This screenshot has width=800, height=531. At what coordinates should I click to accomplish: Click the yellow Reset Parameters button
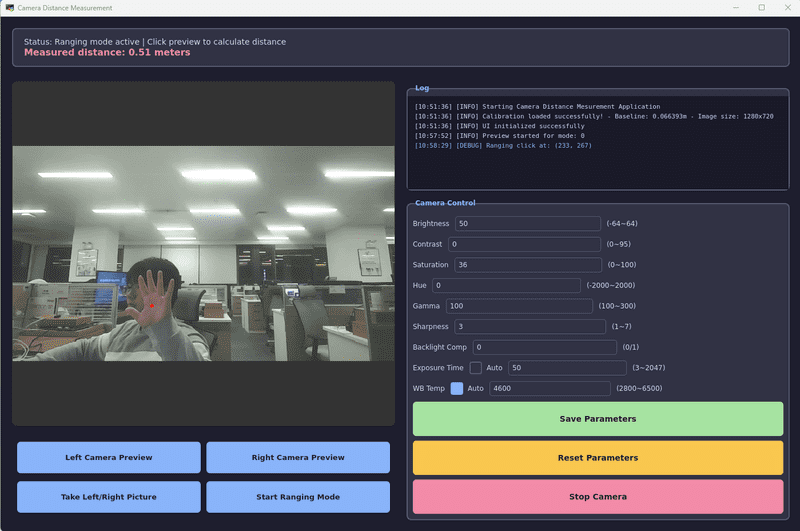[x=597, y=458]
